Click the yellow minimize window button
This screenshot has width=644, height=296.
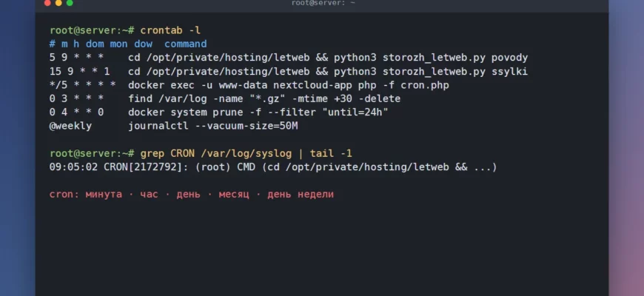[x=58, y=3]
